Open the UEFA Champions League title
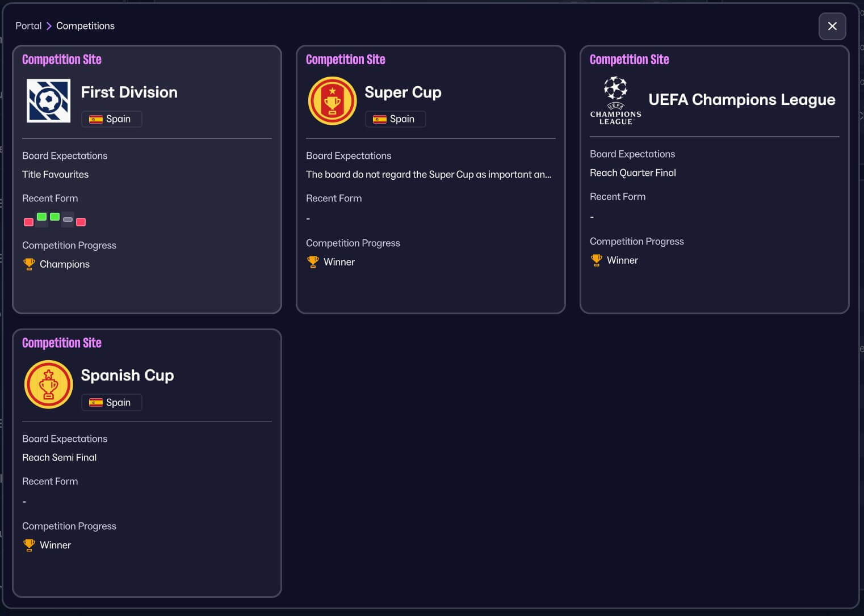Screen dimensions: 864x616 (x=741, y=100)
